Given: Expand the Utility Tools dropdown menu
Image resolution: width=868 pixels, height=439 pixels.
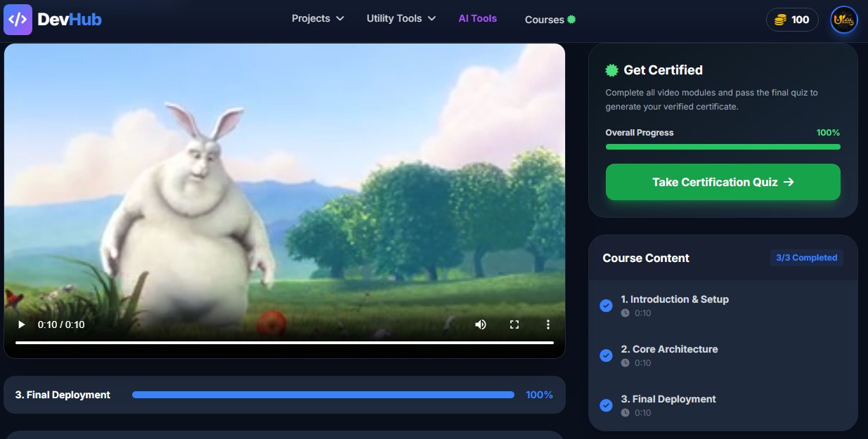Looking at the screenshot, I should point(401,18).
